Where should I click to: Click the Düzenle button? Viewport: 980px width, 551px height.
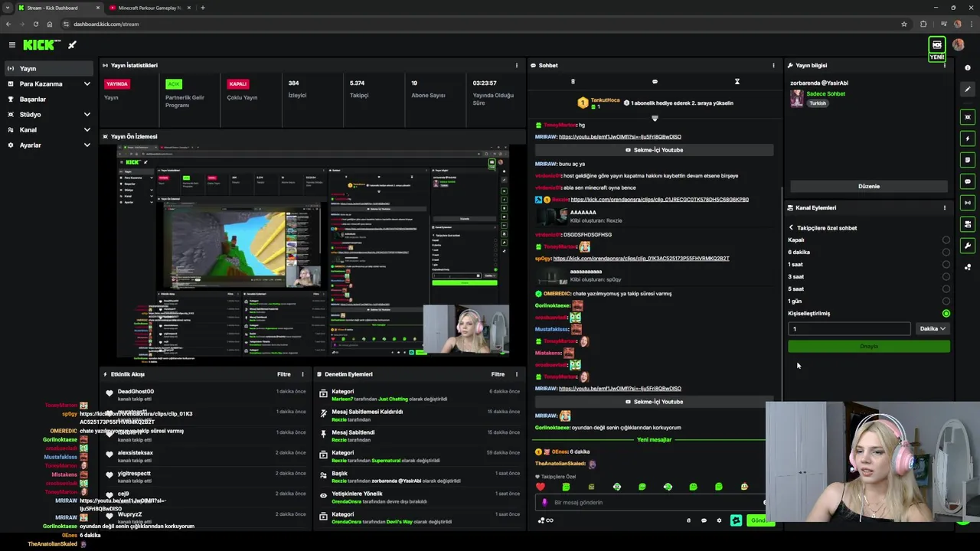(869, 186)
